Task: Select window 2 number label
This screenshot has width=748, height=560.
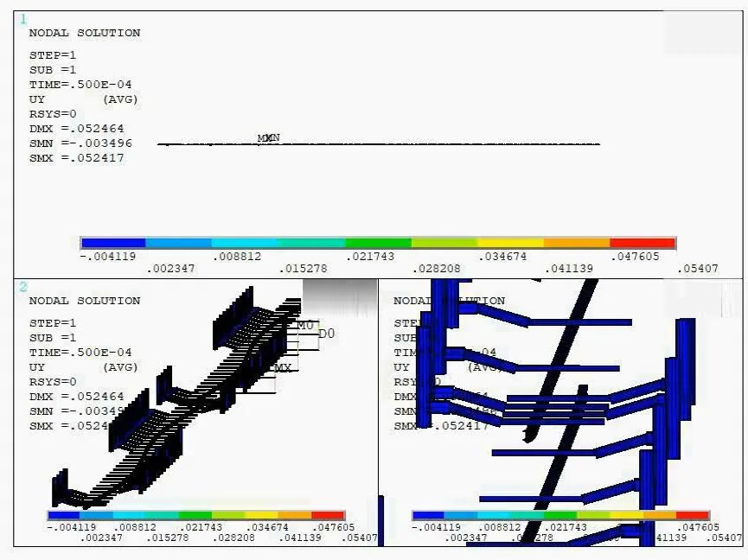Action: (23, 287)
